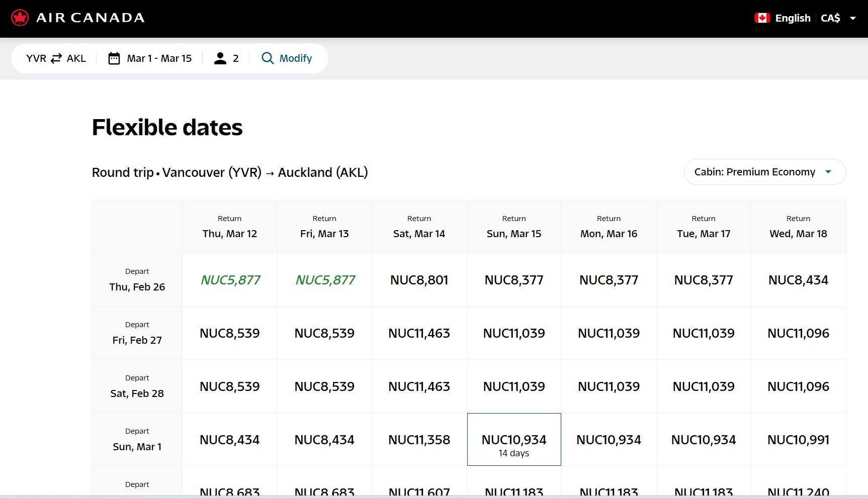Click the YVR origin airport code
This screenshot has width=868, height=498.
pyautogui.click(x=36, y=58)
